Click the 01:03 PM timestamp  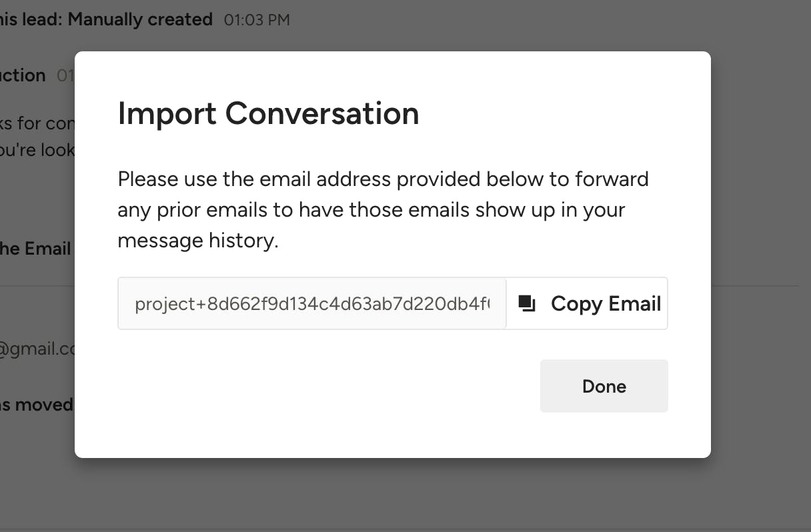click(x=257, y=20)
